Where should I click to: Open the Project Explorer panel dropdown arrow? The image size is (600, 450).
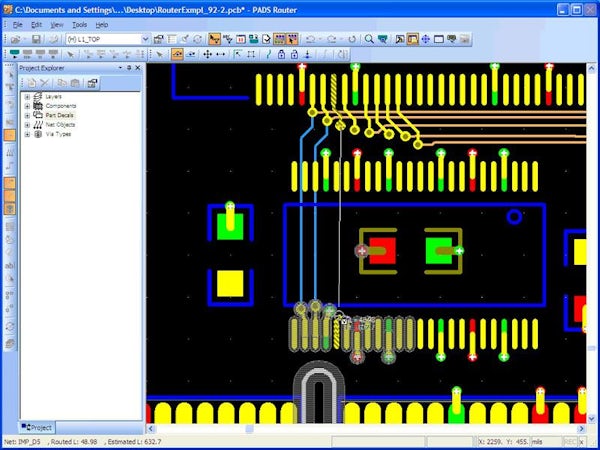120,68
